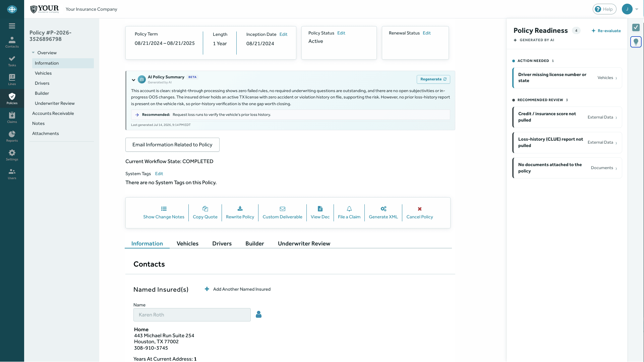Toggle the lightbulb insights panel icon
The height and width of the screenshot is (362, 644).
point(636,42)
